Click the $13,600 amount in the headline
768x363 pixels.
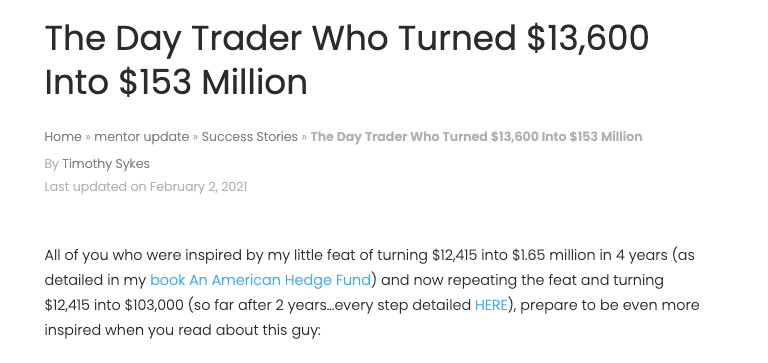pyautogui.click(x=588, y=38)
